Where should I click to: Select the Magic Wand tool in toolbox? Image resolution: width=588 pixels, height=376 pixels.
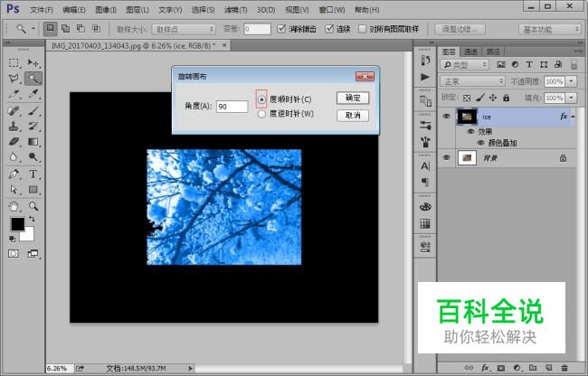click(33, 79)
